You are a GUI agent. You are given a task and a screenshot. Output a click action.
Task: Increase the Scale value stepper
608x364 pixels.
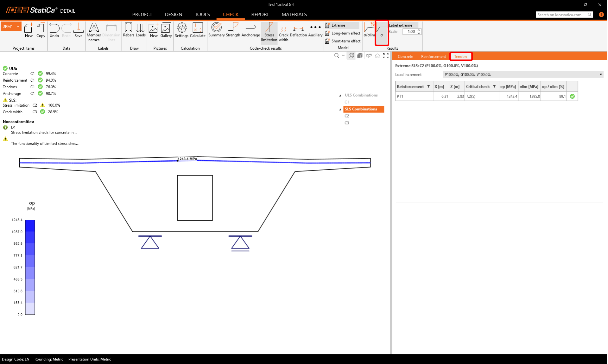click(x=419, y=30)
